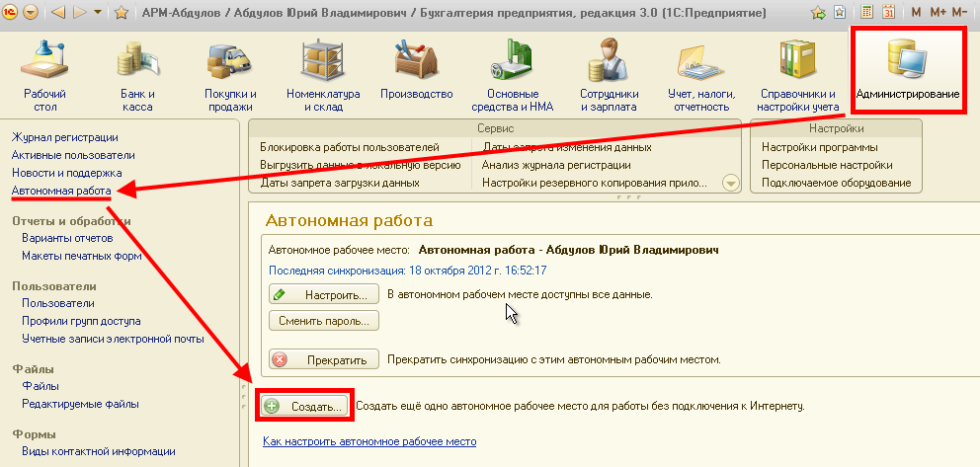The height and width of the screenshot is (467, 980).
Task: Expand the navigation history dropdown
Action: [98, 12]
